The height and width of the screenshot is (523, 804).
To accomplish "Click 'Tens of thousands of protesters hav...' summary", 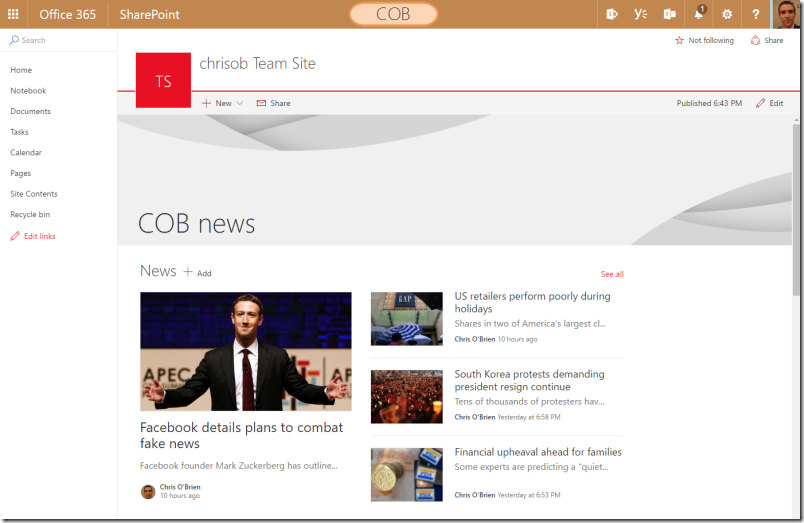I will click(x=529, y=401).
